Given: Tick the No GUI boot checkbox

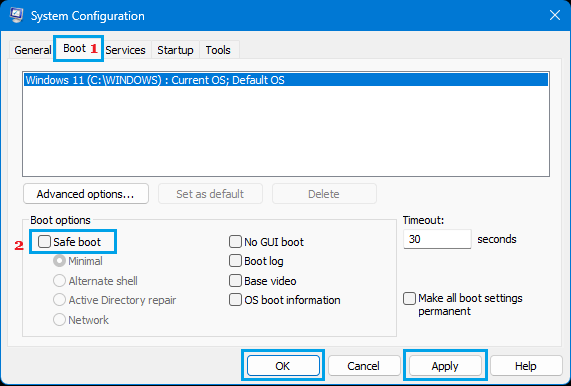Looking at the screenshot, I should coord(235,241).
